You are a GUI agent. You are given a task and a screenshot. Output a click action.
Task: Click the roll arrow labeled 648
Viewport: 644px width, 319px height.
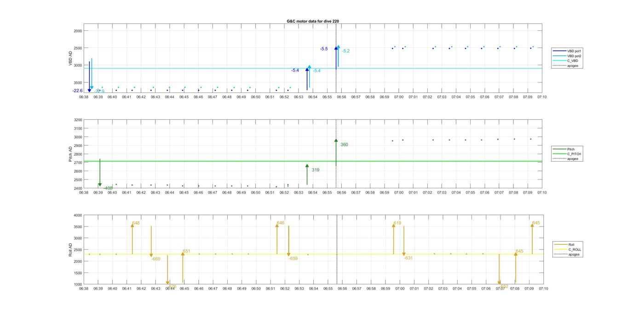132,239
